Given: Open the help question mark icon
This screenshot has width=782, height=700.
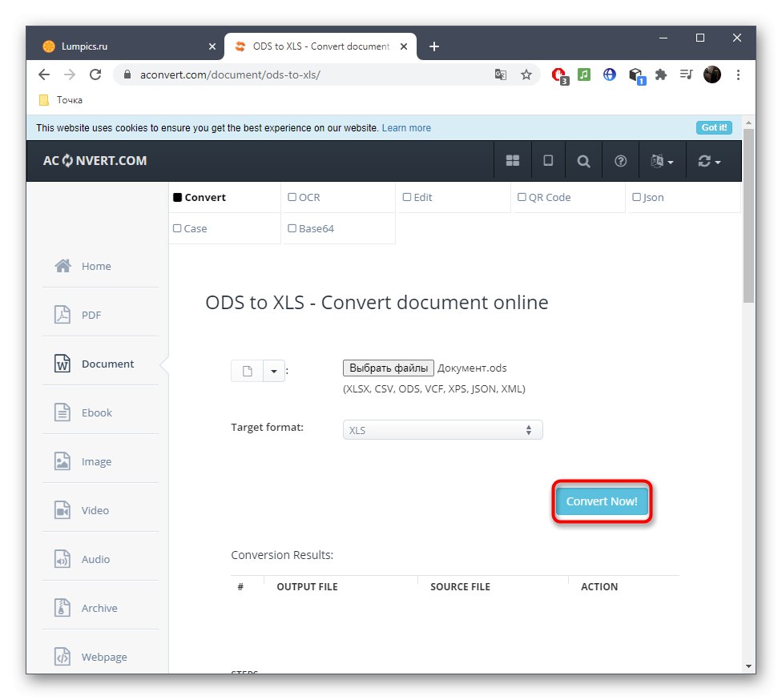Looking at the screenshot, I should (x=620, y=160).
